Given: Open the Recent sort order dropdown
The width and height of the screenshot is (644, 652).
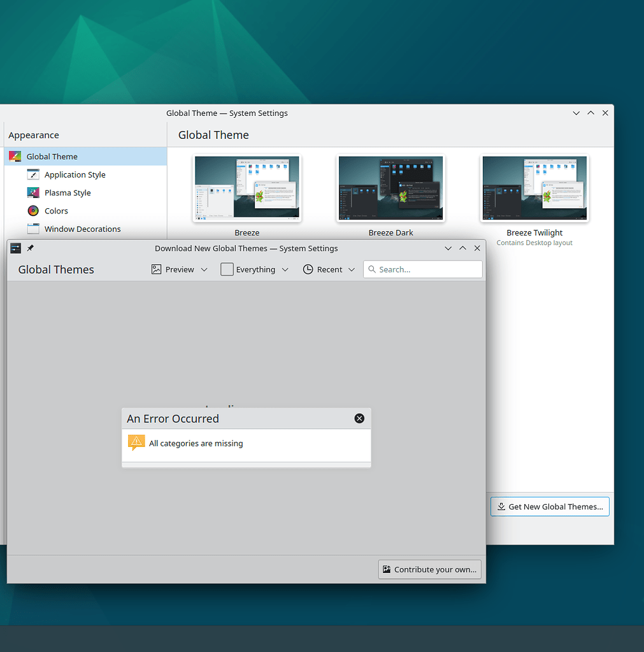Looking at the screenshot, I should [x=329, y=269].
